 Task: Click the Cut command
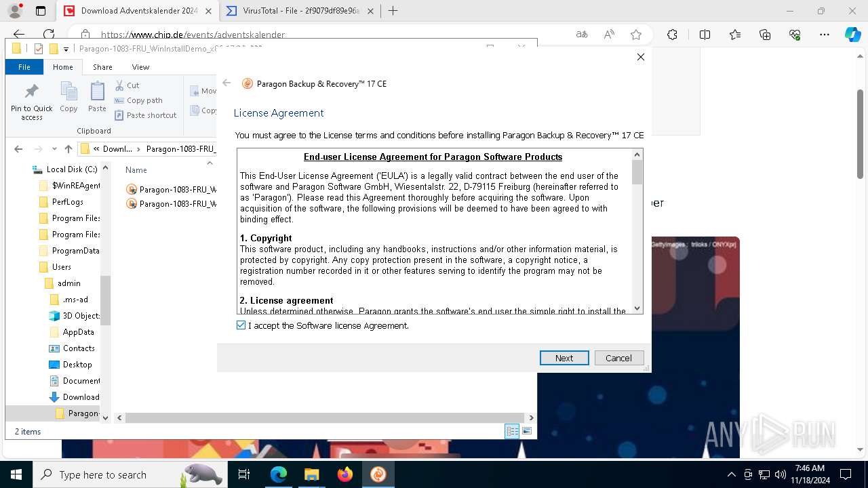pyautogui.click(x=127, y=85)
